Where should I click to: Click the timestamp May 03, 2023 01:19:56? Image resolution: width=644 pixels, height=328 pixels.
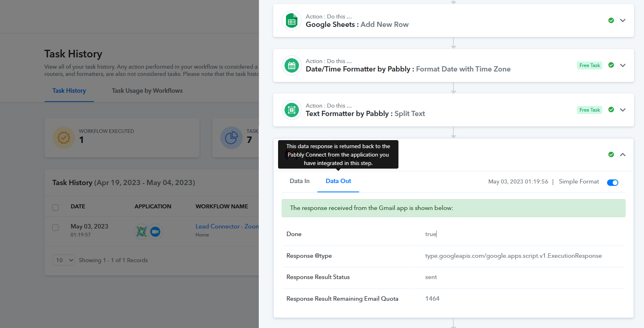(518, 181)
